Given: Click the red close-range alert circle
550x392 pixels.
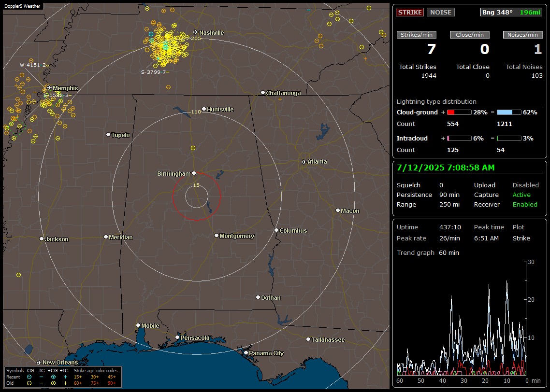Looking at the screenshot, I should [x=196, y=196].
